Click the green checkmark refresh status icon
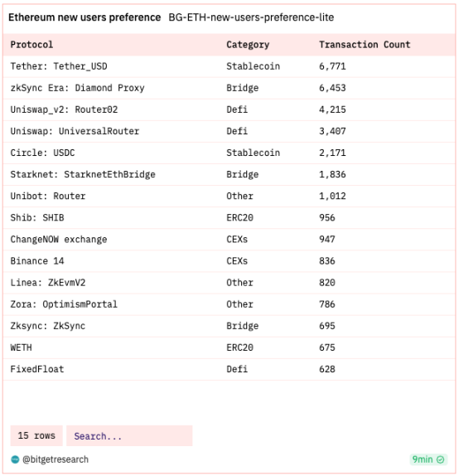The image size is (459, 476). (x=440, y=459)
